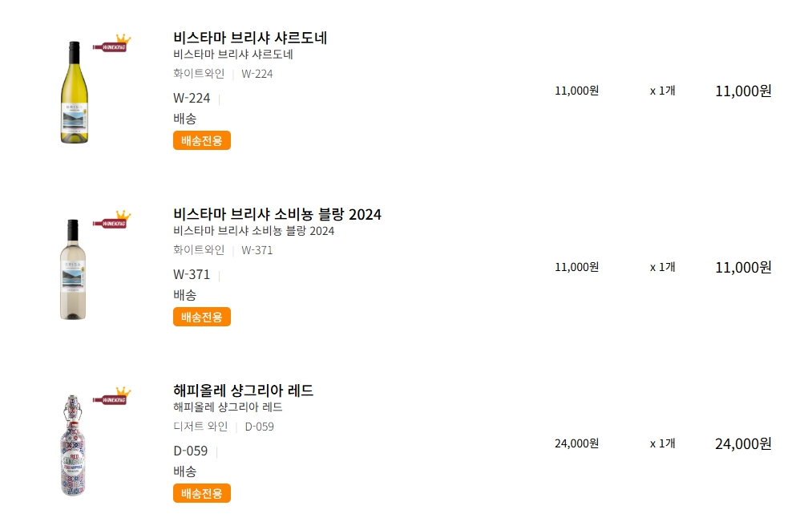The height and width of the screenshot is (530, 812).
Task: Click the x 1개 quantity for the Chardonnay
Action: pos(662,91)
